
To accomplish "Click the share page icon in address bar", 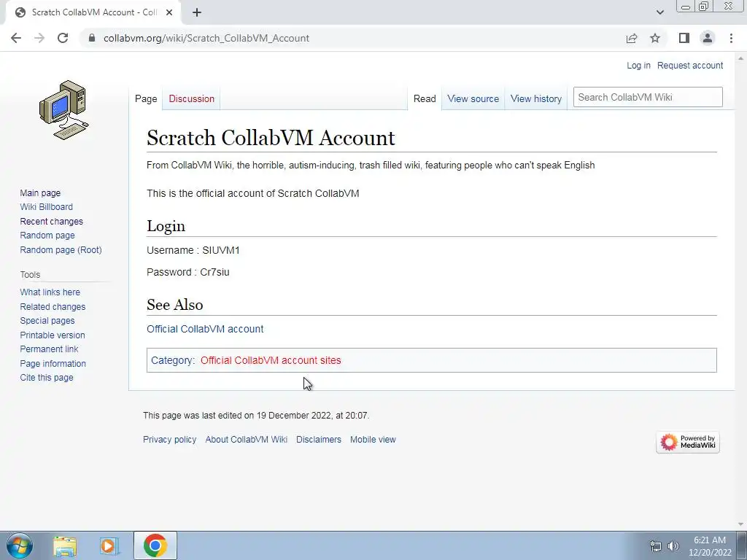I will (632, 38).
